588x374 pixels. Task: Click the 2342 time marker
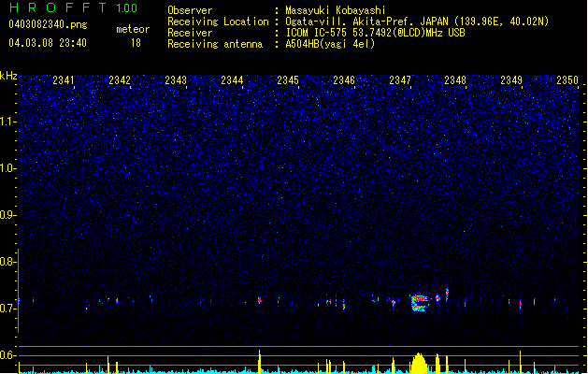[120, 80]
